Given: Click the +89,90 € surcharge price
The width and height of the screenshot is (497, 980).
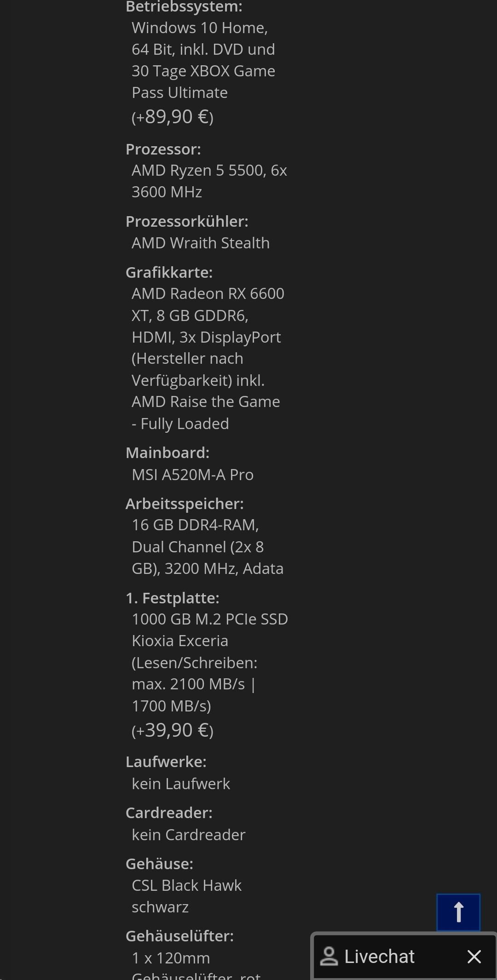Looking at the screenshot, I should coord(172,116).
